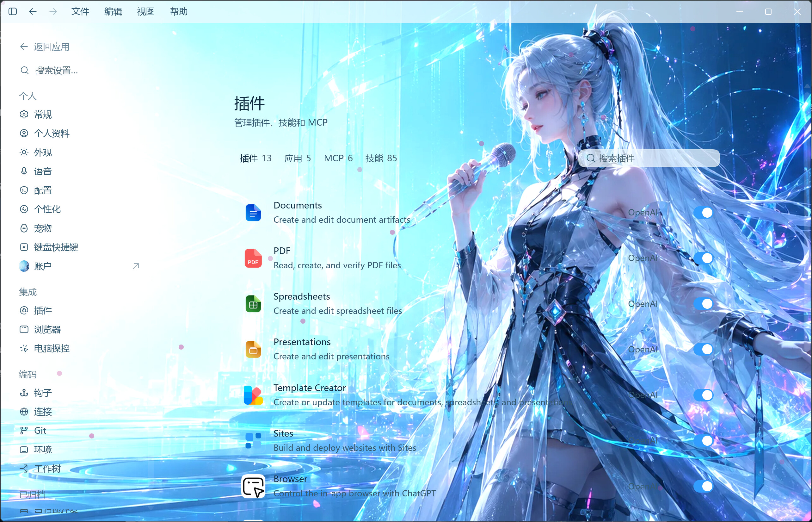
Task: Open 语音 microphone icon
Action: tap(24, 171)
